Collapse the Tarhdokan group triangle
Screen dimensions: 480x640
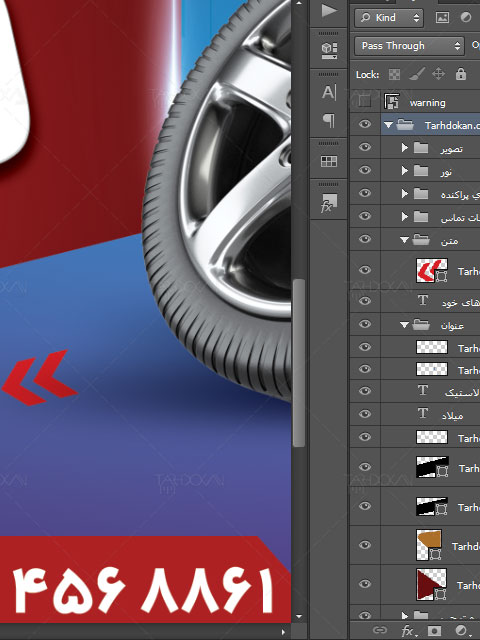click(x=389, y=125)
